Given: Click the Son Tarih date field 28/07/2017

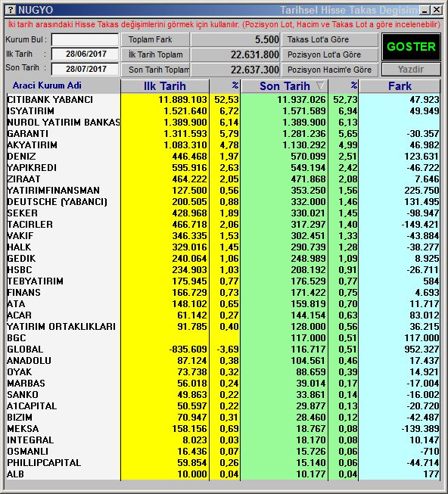Looking at the screenshot, I should coord(85,69).
